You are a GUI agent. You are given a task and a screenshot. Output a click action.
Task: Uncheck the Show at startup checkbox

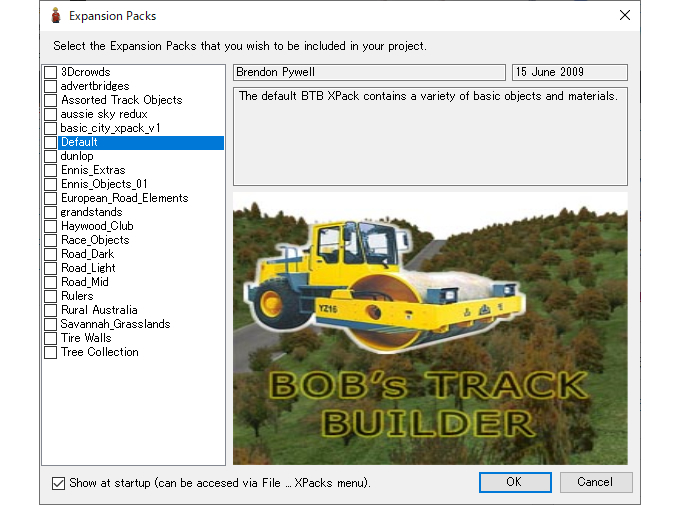pos(58,483)
